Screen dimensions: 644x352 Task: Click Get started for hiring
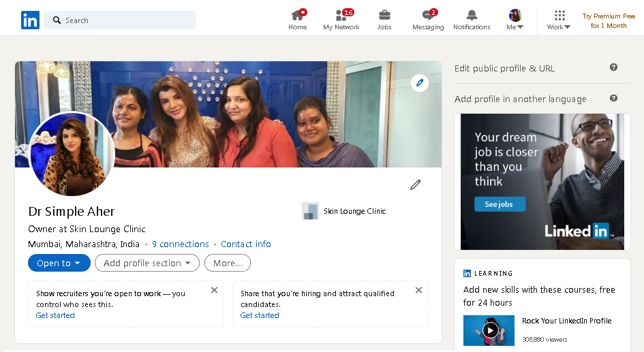(260, 315)
